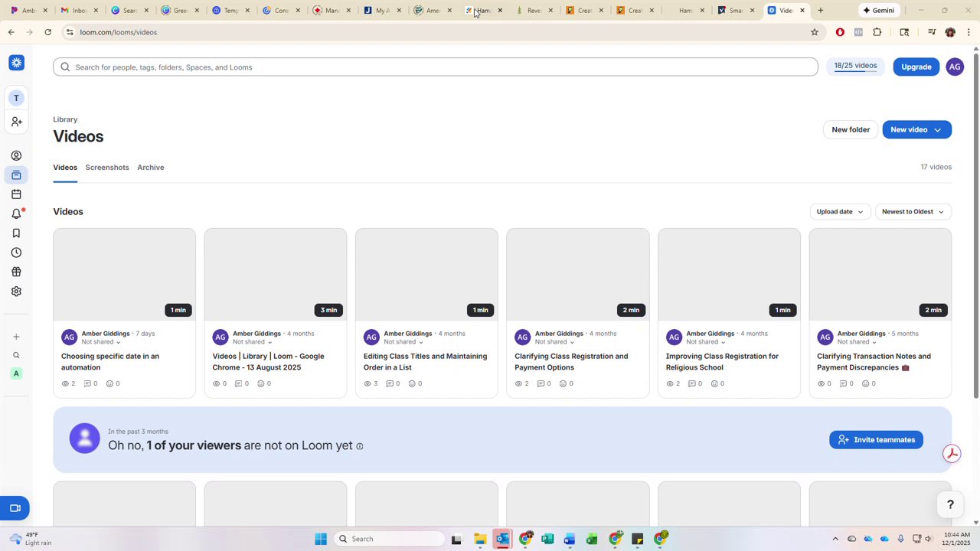This screenshot has height=551, width=980.
Task: Click the comments icon on Choosing specific date card
Action: [x=87, y=383]
